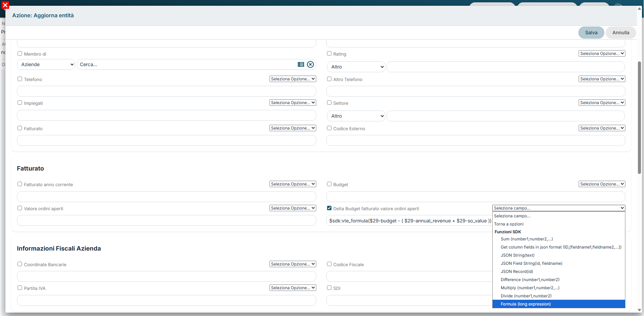Screen dimensions: 644x316
Task: Enable the Codice Esterno checkbox
Action: pyautogui.click(x=329, y=128)
